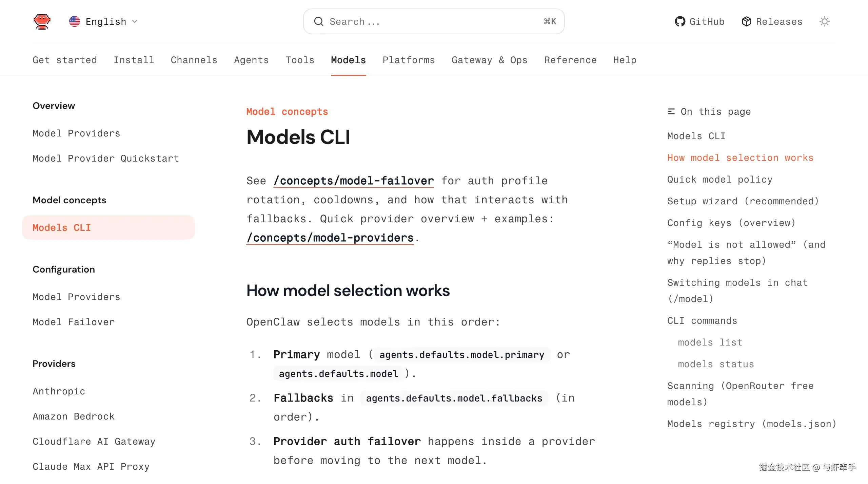The image size is (868, 484).
Task: Click the search magnifier icon
Action: [319, 22]
